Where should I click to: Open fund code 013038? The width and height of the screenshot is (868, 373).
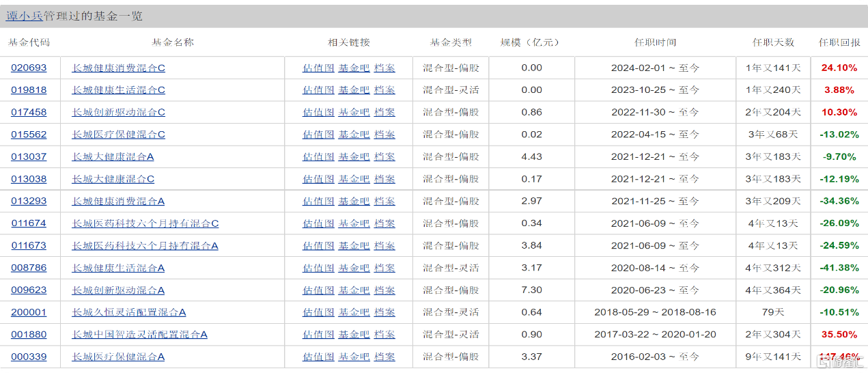(x=29, y=179)
